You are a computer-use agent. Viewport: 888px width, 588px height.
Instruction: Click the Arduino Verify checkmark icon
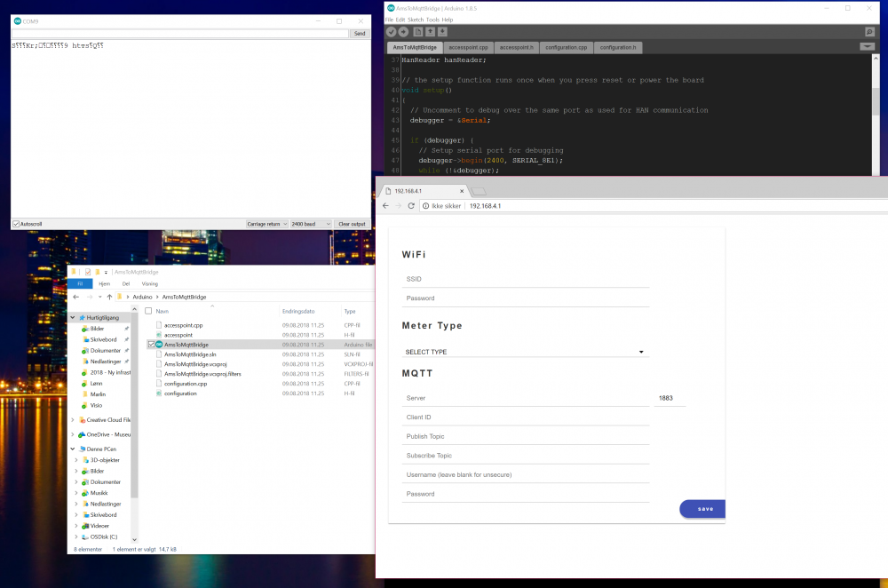coord(391,32)
